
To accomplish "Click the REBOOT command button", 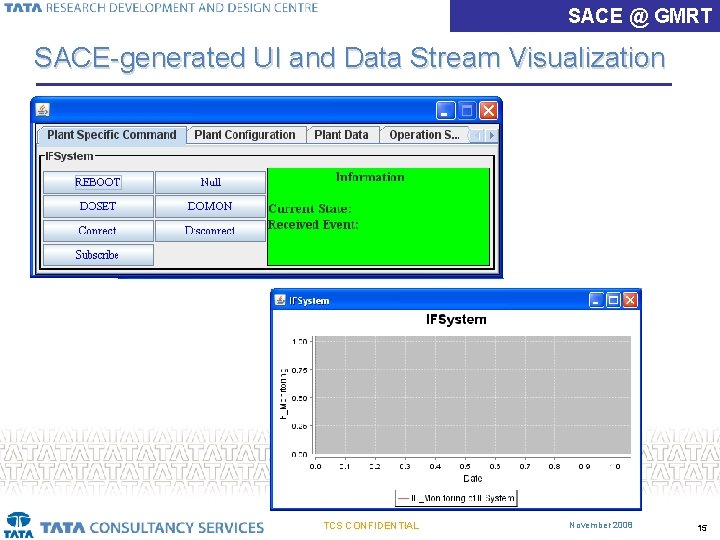I will (x=98, y=182).
